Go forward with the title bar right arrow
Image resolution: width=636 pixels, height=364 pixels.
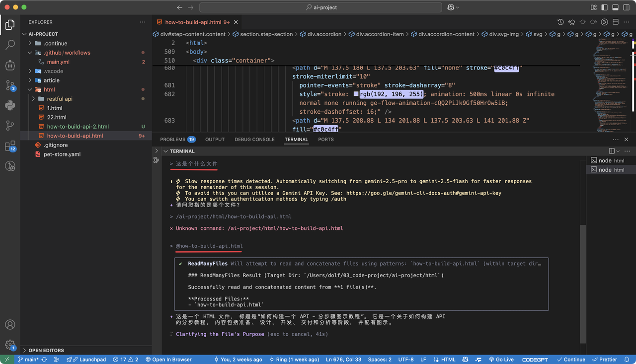pos(191,7)
